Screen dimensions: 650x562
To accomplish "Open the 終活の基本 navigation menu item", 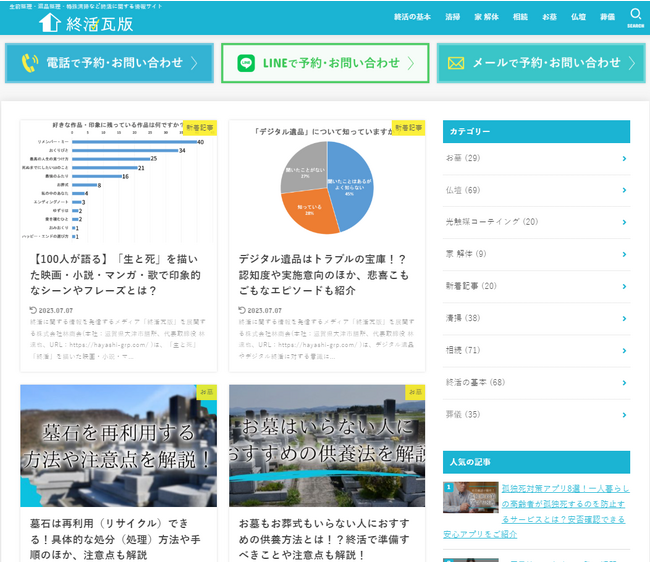I will click(x=412, y=17).
